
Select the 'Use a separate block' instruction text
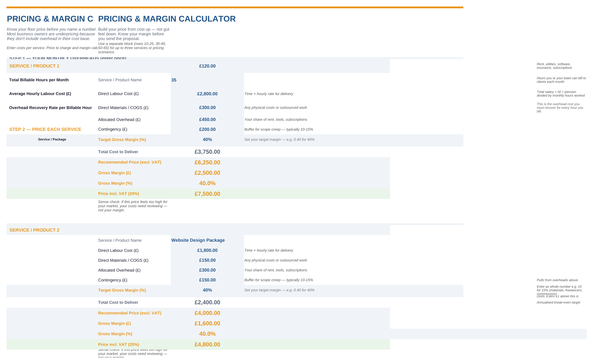click(132, 48)
